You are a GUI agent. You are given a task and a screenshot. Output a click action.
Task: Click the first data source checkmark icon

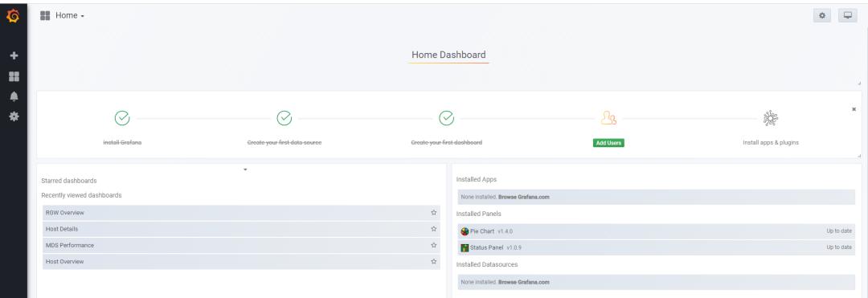coord(284,118)
